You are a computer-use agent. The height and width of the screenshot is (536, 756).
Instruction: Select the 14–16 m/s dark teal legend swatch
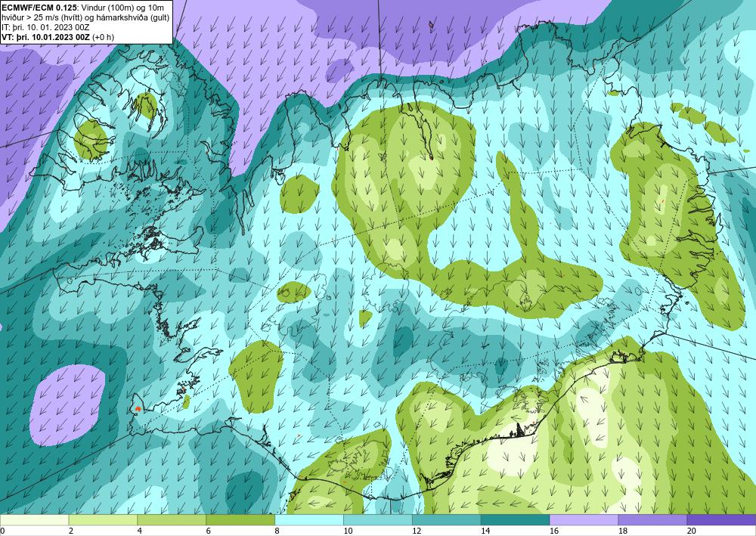515,520
